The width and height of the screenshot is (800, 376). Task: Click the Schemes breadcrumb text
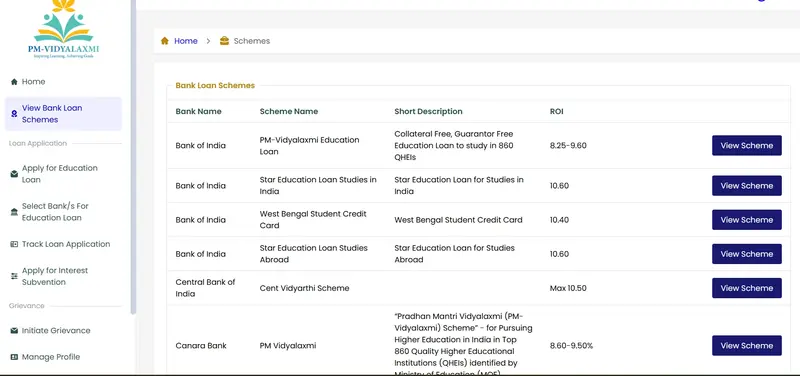(252, 41)
